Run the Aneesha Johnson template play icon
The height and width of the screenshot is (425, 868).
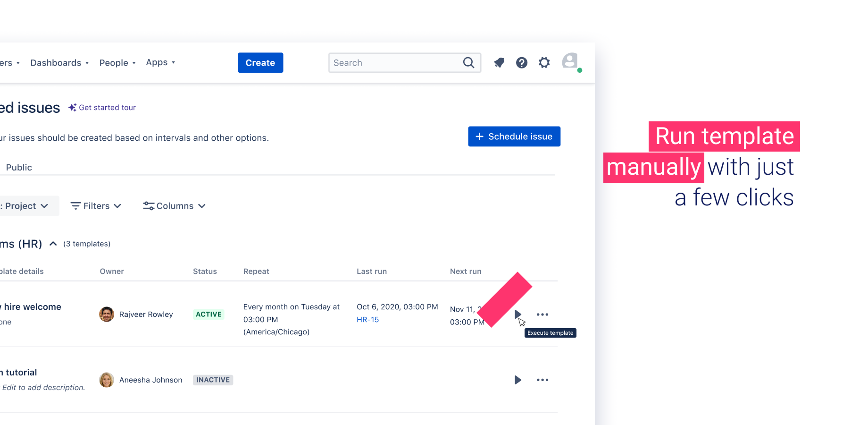point(517,380)
